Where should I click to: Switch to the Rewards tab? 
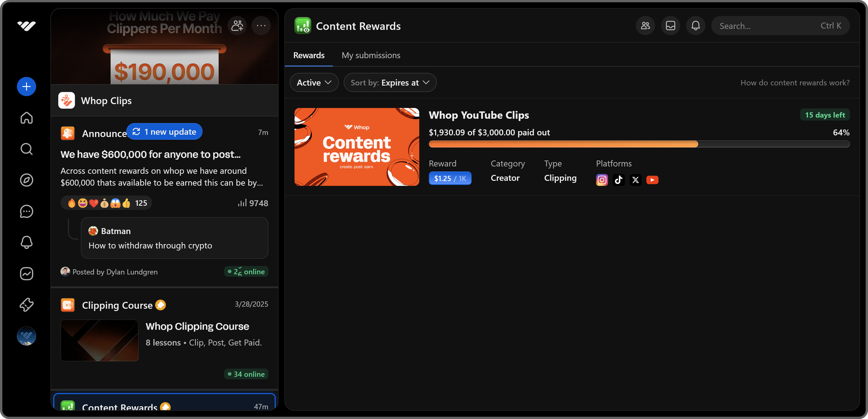click(309, 55)
